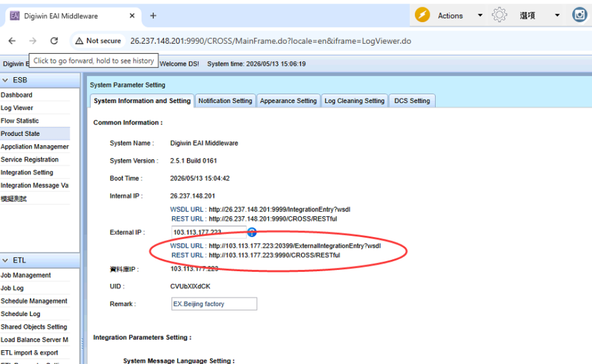This screenshot has width=592, height=364.
Task: Open Log Viewer in sidebar
Action: 17,108
